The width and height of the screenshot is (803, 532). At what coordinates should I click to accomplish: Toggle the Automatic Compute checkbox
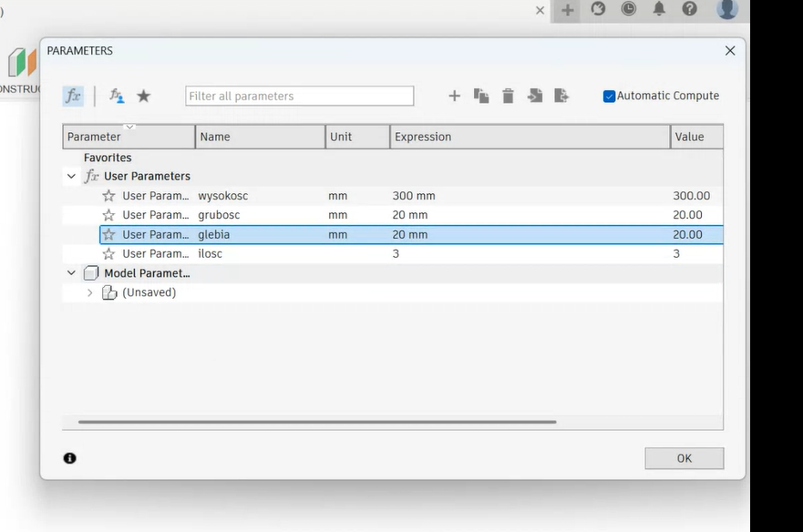tap(609, 96)
